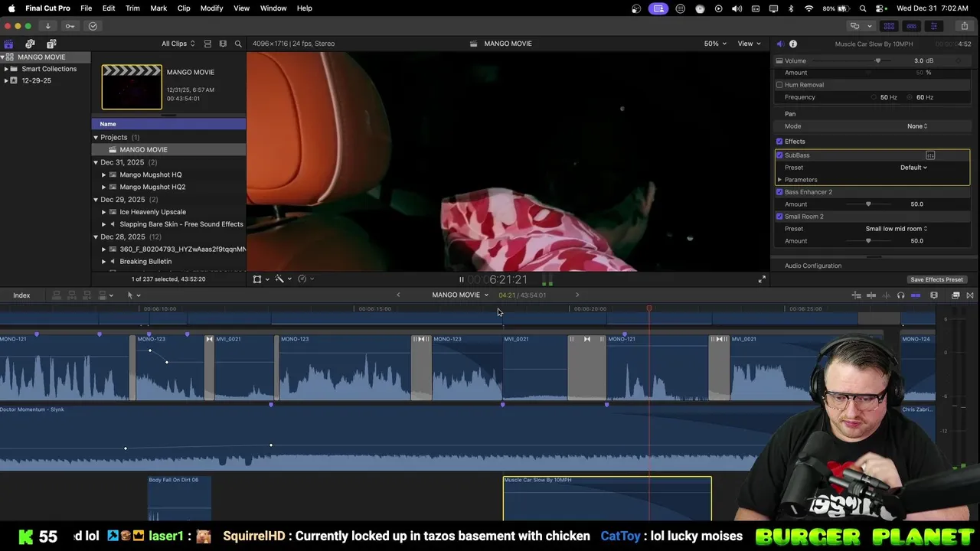Select the arrow tool pop-up in timeline
Image resolution: width=980 pixels, height=551 pixels.
point(133,295)
